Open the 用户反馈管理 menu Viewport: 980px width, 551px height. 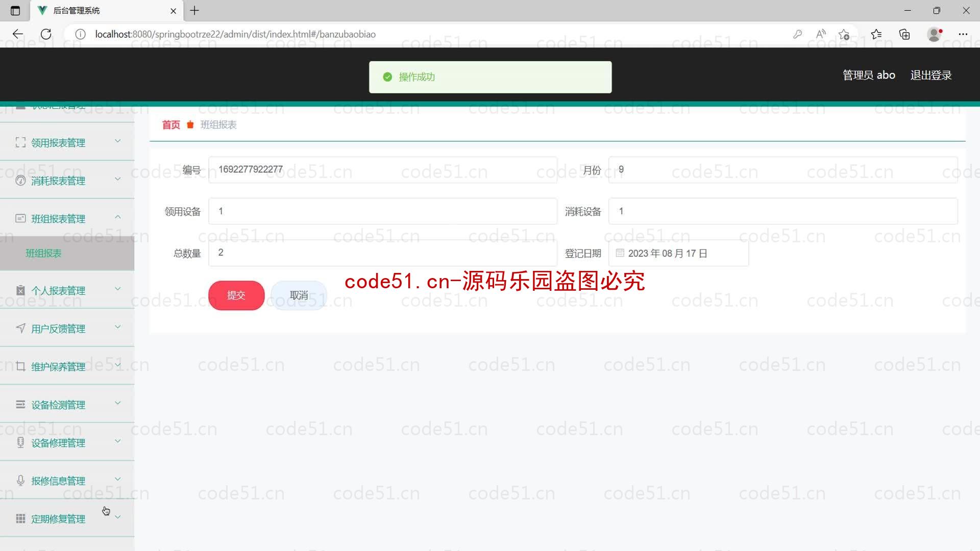[x=67, y=328]
